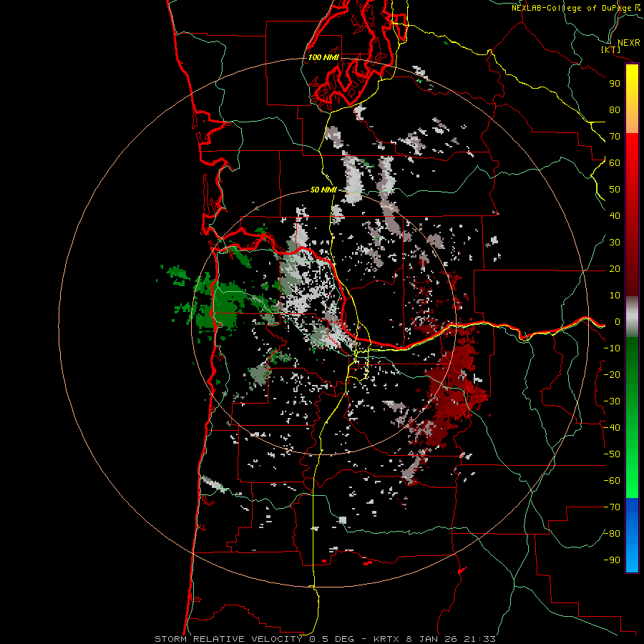The height and width of the screenshot is (644, 644).
Task: Click the 40 value on the velocity scale
Action: [615, 215]
